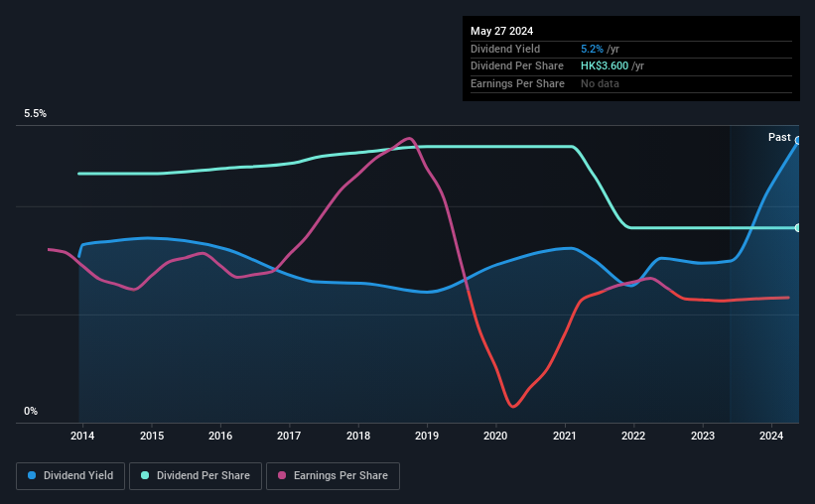Click the pink Earnings Per Share legend dot
815x504 pixels.
[x=282, y=476]
